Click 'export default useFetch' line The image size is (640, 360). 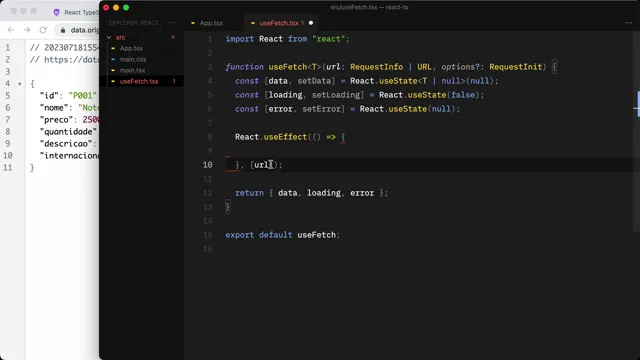[282, 235]
